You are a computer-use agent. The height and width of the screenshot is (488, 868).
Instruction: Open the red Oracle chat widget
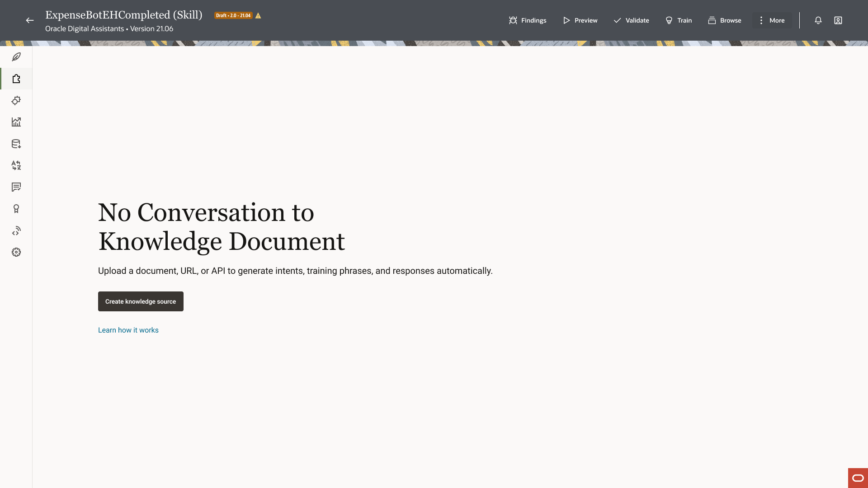[858, 478]
